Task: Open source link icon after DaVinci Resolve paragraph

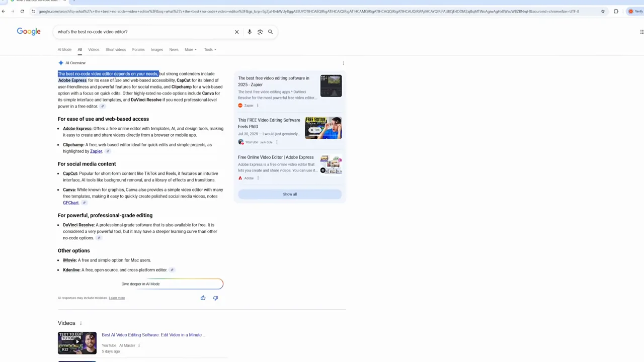Action: tap(99, 238)
